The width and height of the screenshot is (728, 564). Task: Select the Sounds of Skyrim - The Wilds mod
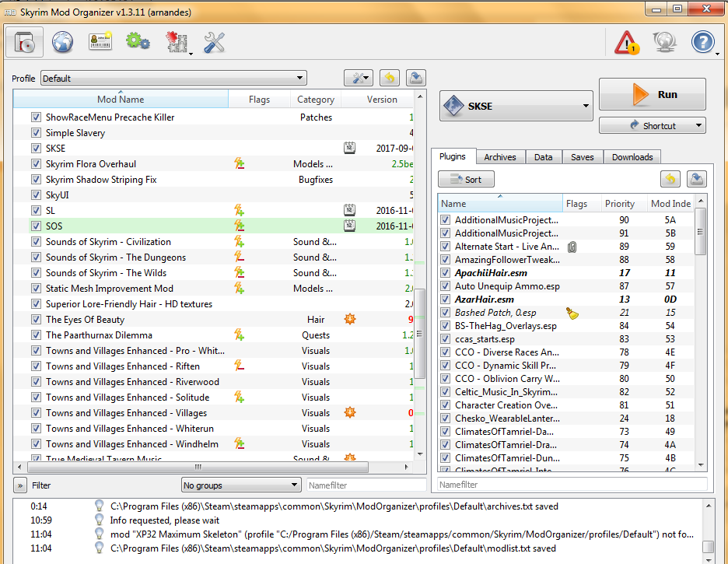point(214,272)
